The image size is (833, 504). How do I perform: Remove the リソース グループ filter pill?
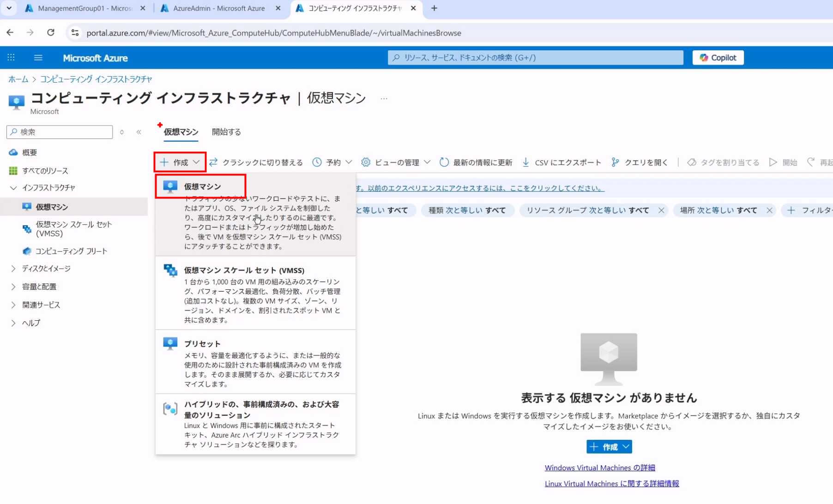661,210
